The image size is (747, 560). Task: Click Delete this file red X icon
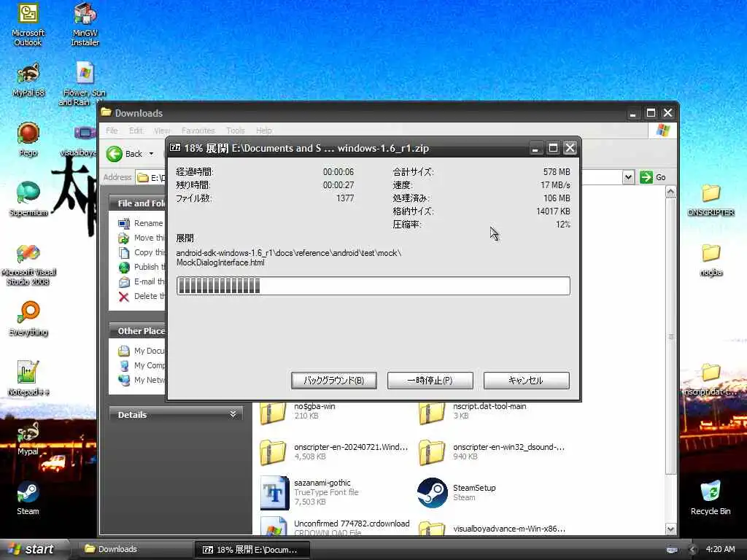[x=124, y=297]
